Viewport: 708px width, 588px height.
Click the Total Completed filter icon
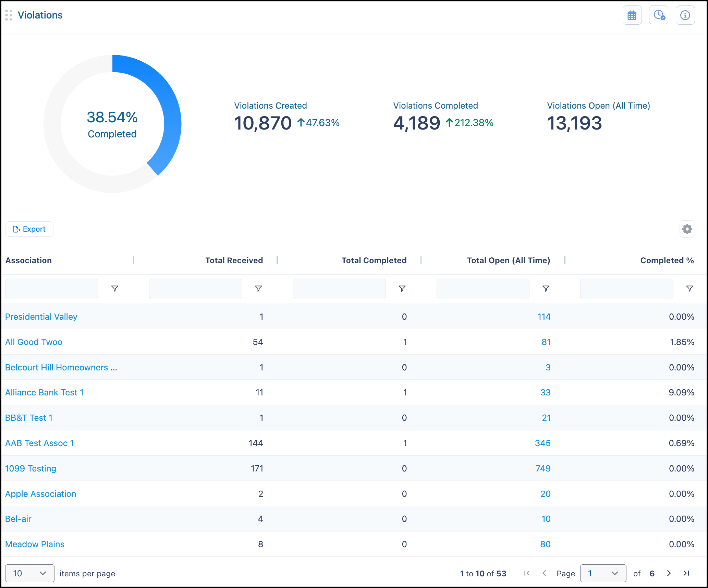coord(402,289)
